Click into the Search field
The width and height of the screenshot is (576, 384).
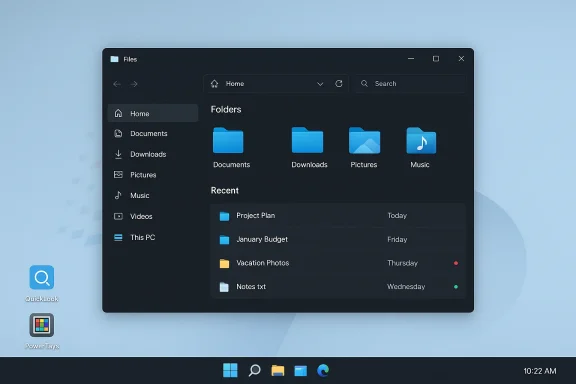point(410,84)
